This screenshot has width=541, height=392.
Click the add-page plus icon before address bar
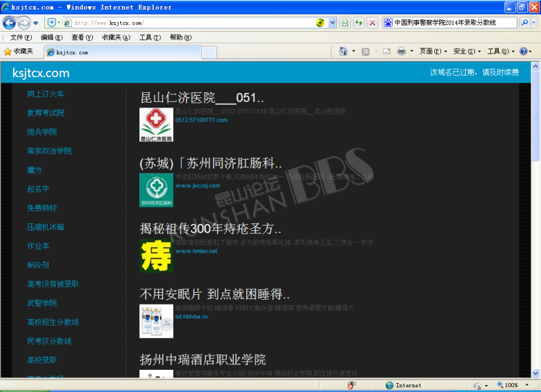point(51,23)
